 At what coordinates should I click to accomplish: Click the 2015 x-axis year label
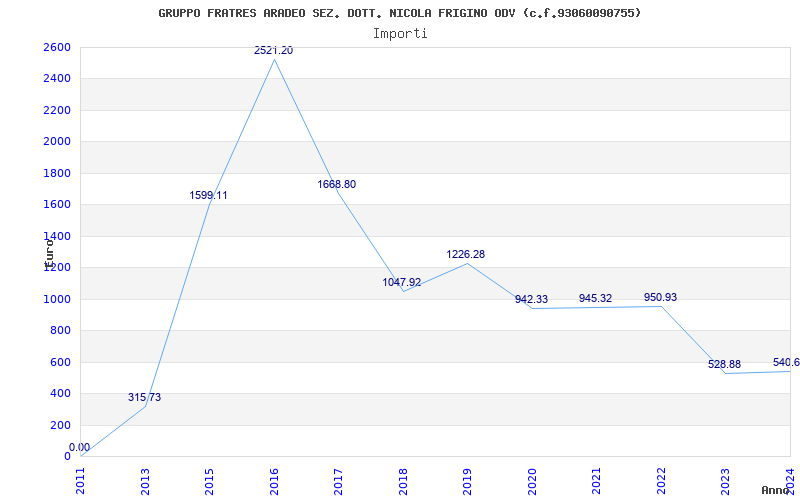pyautogui.click(x=209, y=481)
